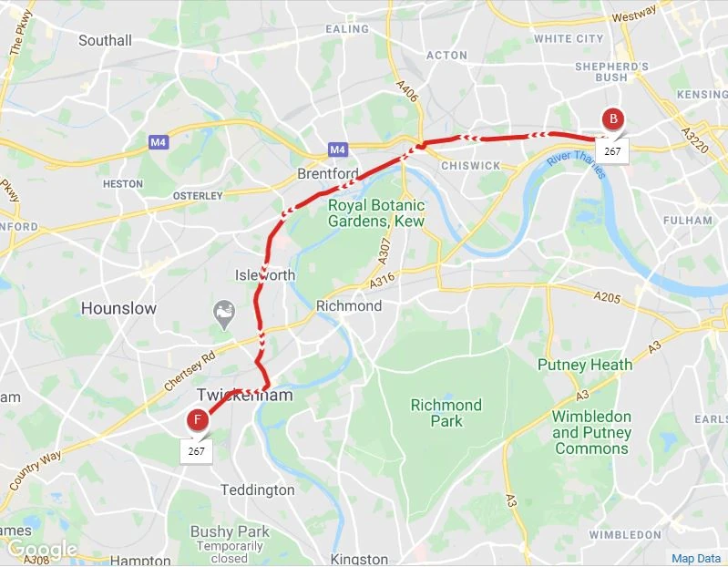Screen dimensions: 728x567
Task: Click the M4 motorway shield near Heston
Action: pyautogui.click(x=159, y=142)
